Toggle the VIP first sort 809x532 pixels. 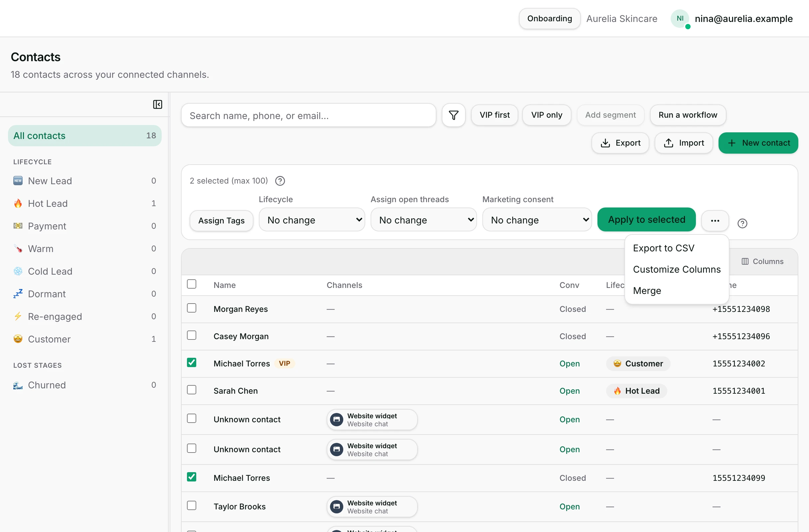click(495, 115)
